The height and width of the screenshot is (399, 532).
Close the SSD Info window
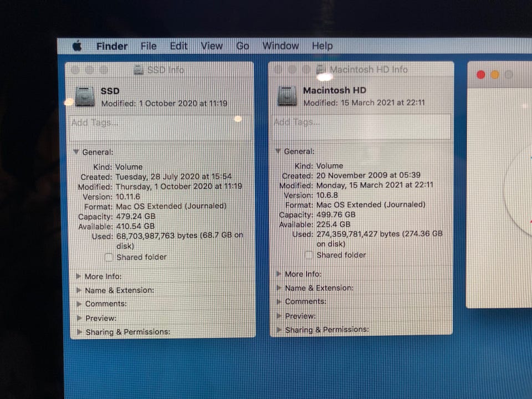[x=75, y=70]
